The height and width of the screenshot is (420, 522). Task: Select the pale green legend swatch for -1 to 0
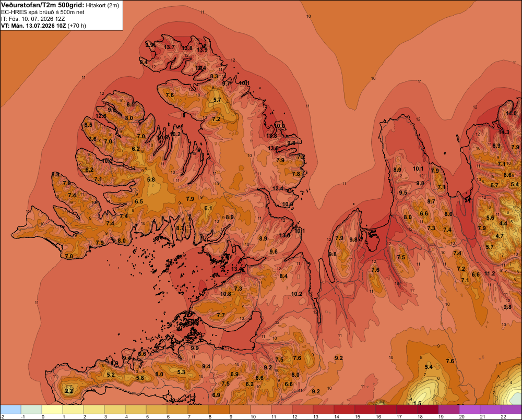click(32, 410)
